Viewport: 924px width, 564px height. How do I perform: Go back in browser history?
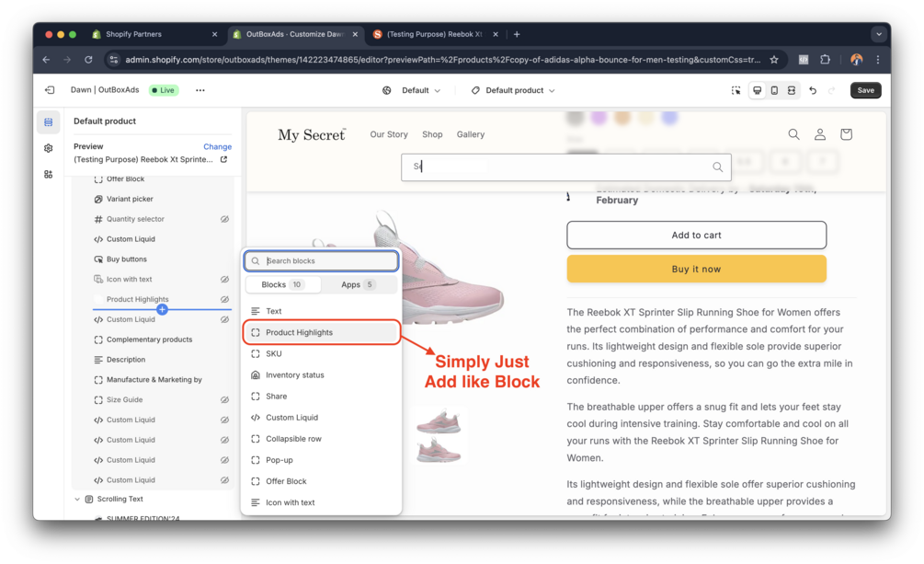point(47,60)
